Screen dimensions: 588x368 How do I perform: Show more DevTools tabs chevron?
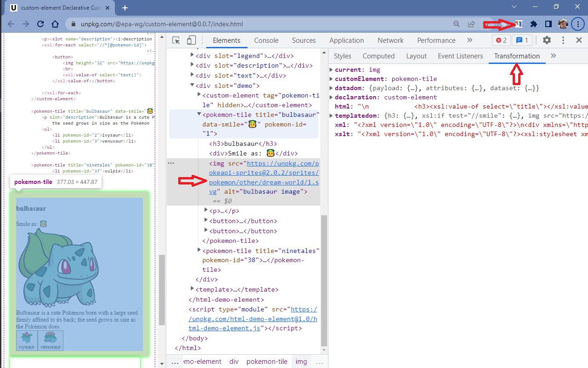pos(469,40)
